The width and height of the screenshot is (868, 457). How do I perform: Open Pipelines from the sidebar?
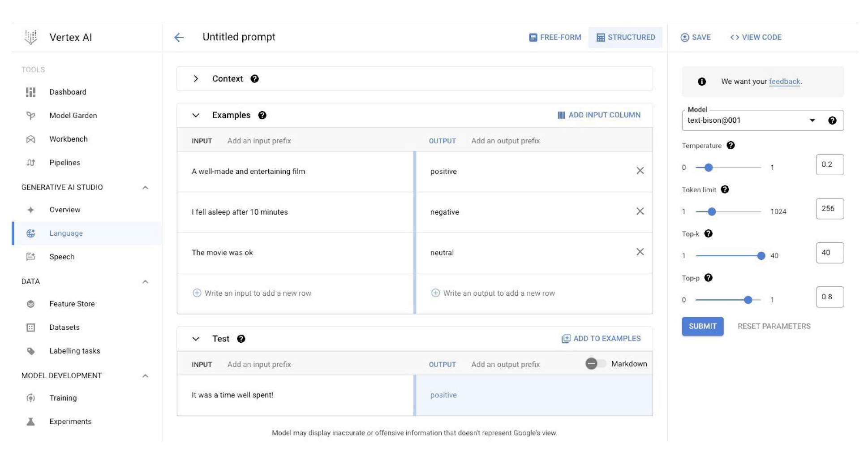65,163
